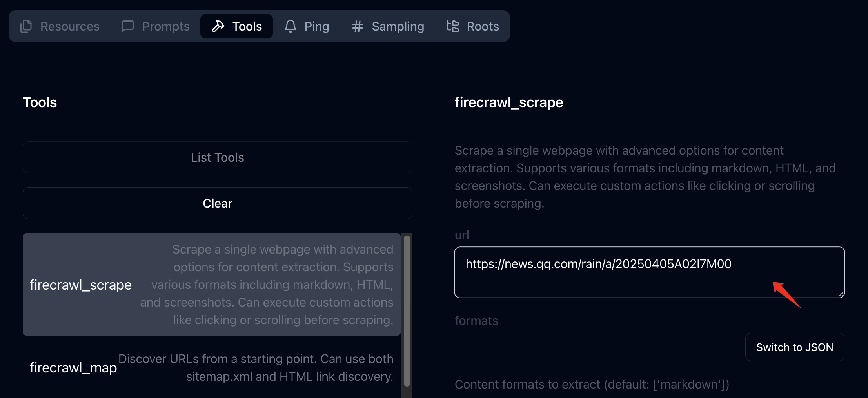
Task: Click the Clear button
Action: [217, 203]
